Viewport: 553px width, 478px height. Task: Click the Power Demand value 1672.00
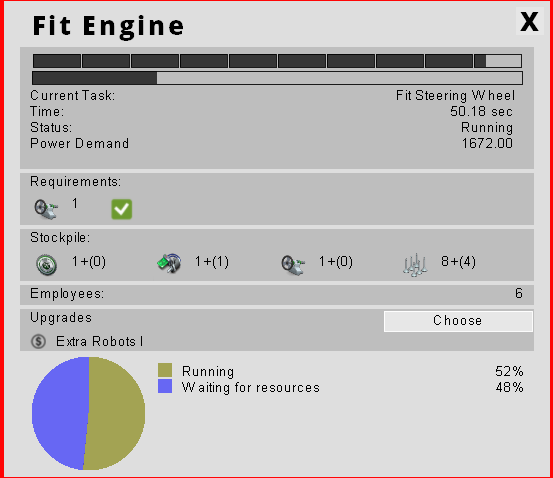pos(487,144)
